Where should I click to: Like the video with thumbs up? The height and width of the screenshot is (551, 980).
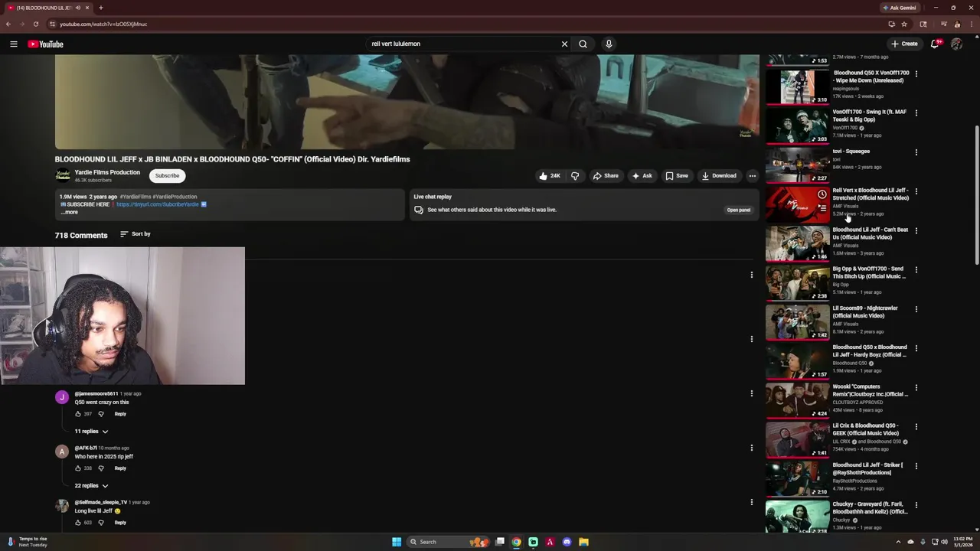(x=549, y=176)
